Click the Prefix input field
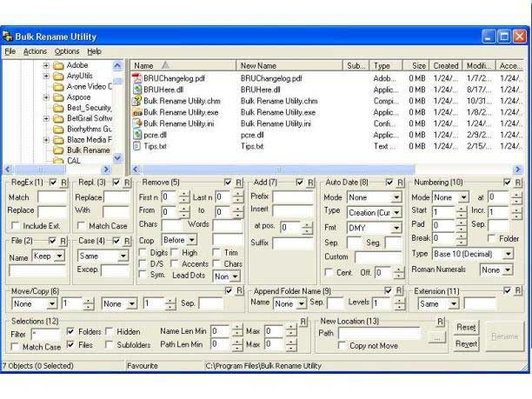 pyautogui.click(x=292, y=196)
